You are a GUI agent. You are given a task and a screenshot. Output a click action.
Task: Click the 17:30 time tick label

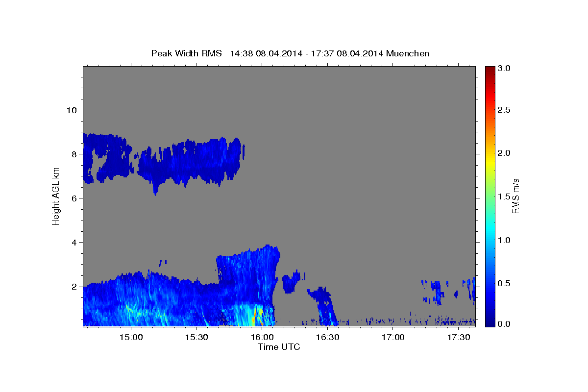tap(459, 337)
